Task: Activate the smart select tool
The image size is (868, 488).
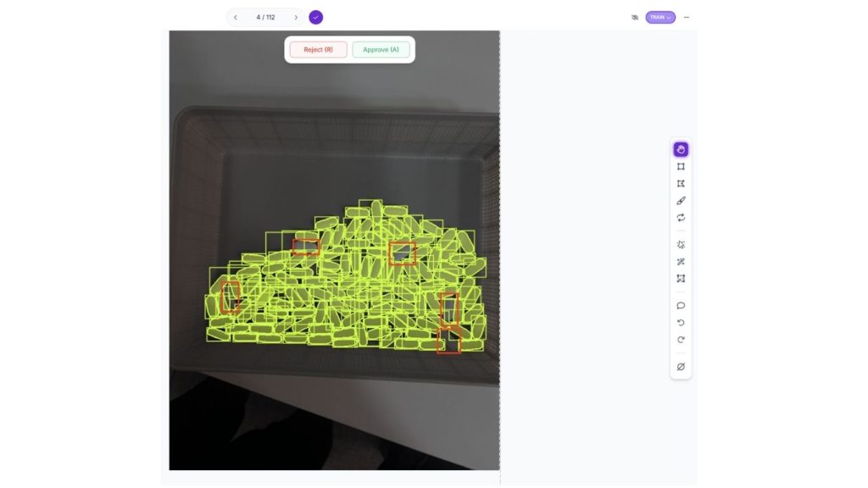Action: click(x=681, y=245)
